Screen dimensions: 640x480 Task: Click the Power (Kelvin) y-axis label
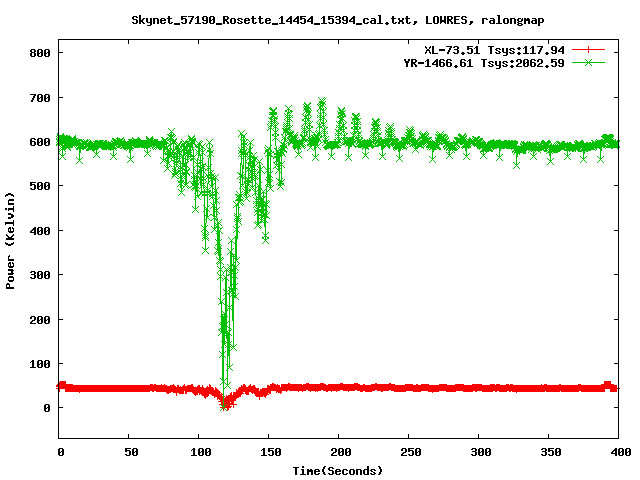pos(10,241)
